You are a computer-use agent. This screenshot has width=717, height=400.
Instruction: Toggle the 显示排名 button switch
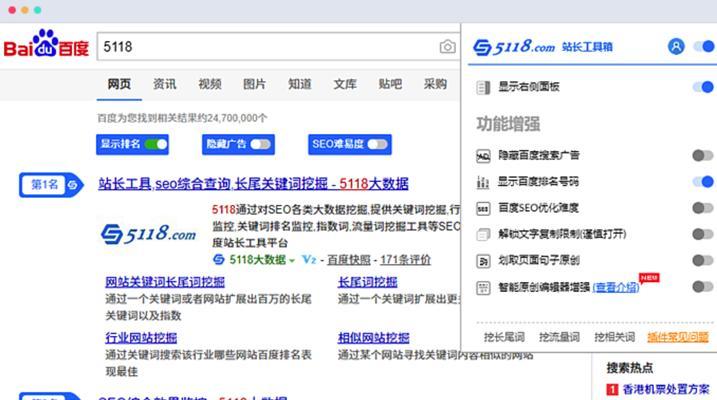[x=156, y=144]
